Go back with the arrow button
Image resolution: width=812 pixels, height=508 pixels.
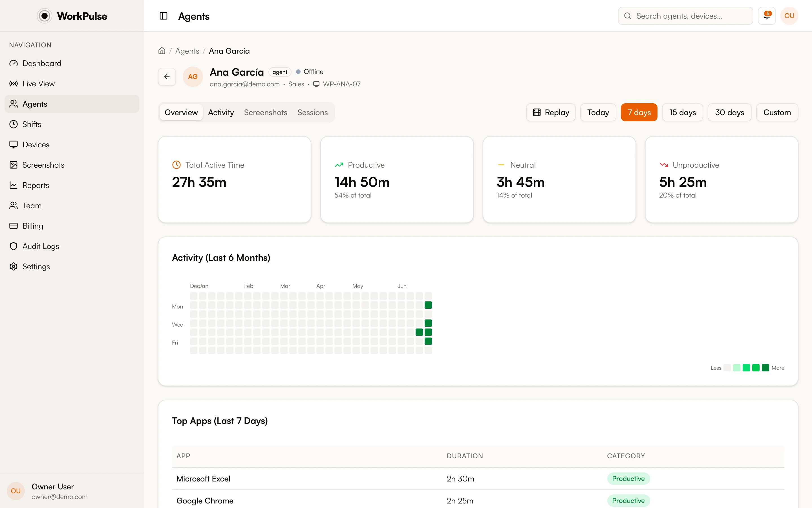tap(167, 77)
